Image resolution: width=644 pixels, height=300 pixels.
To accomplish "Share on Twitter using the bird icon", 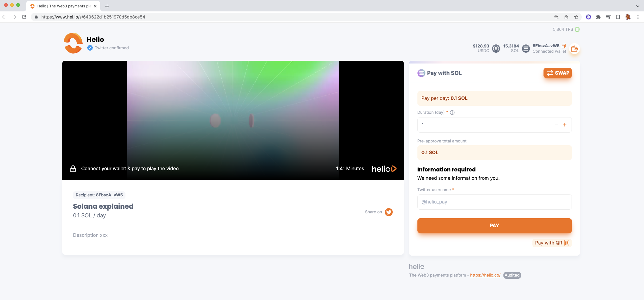I will [x=388, y=212].
